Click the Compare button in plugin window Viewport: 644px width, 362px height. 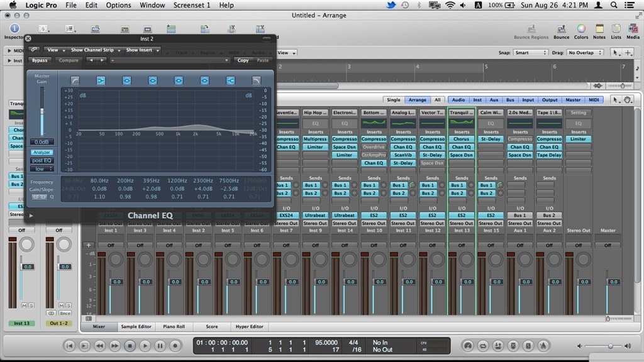click(x=69, y=60)
